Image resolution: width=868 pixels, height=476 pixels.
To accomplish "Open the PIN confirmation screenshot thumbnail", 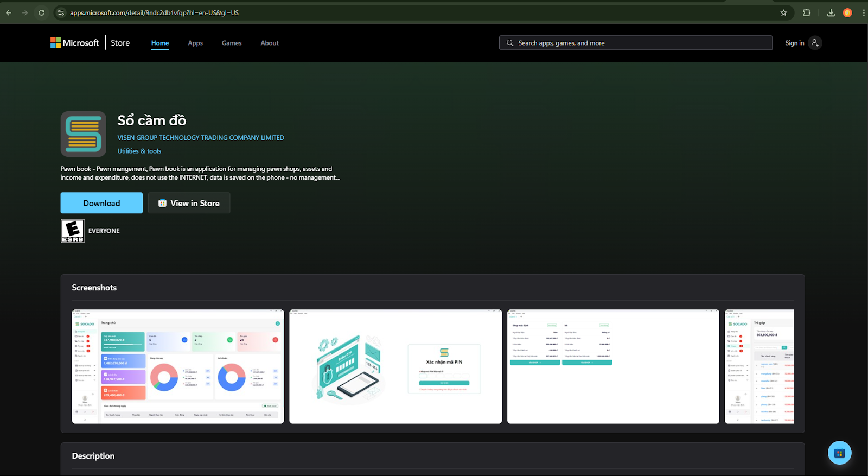I will (395, 366).
